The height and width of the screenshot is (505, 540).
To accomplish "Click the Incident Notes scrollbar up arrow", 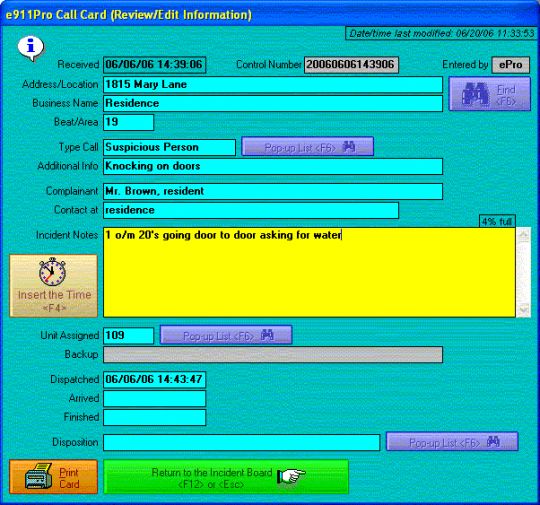I will 523,236.
